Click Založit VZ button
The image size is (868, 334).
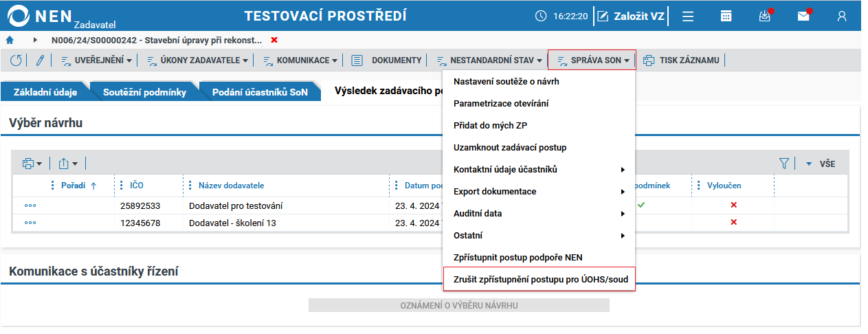pos(632,16)
